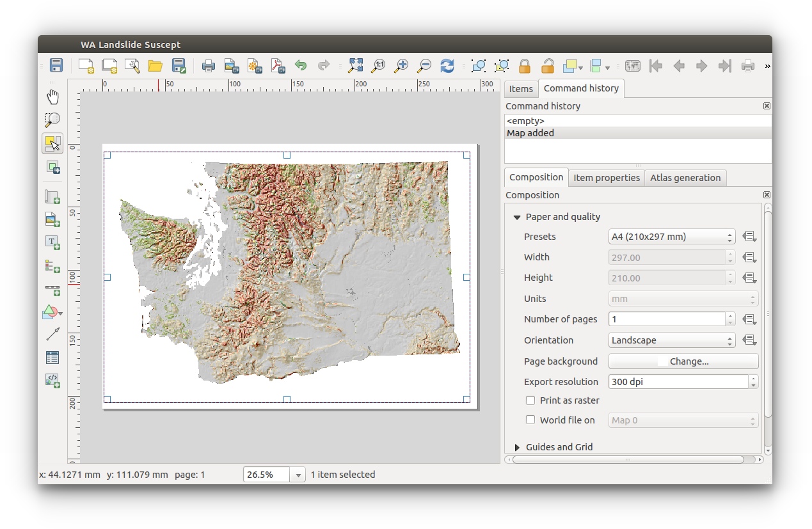Select the Add new label tool

click(52, 242)
